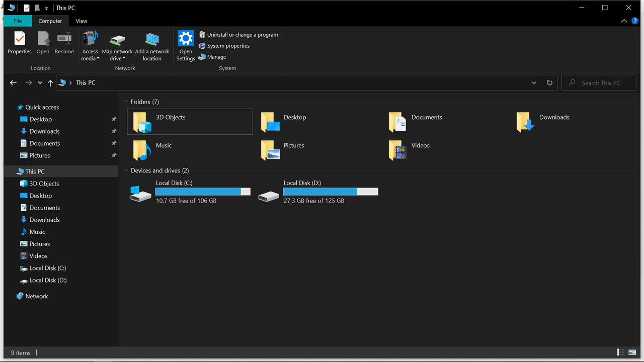
Task: Select Local Disk (C:) in navigation tree
Action: click(x=48, y=268)
